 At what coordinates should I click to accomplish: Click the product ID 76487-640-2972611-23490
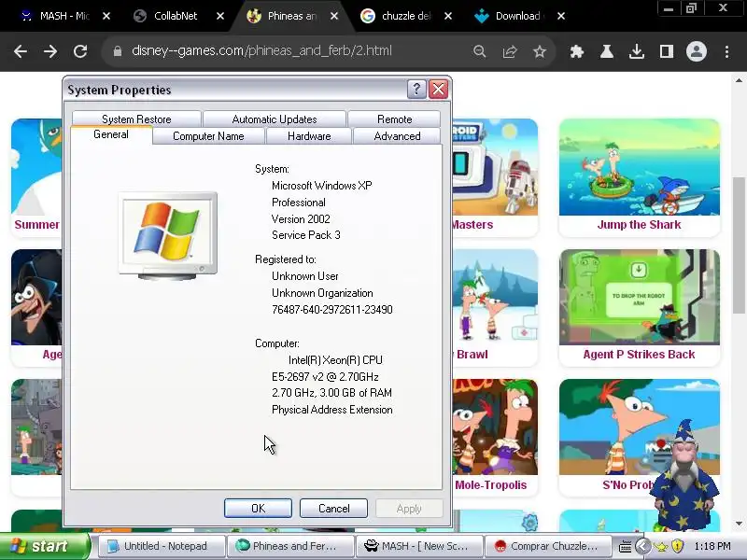click(332, 310)
